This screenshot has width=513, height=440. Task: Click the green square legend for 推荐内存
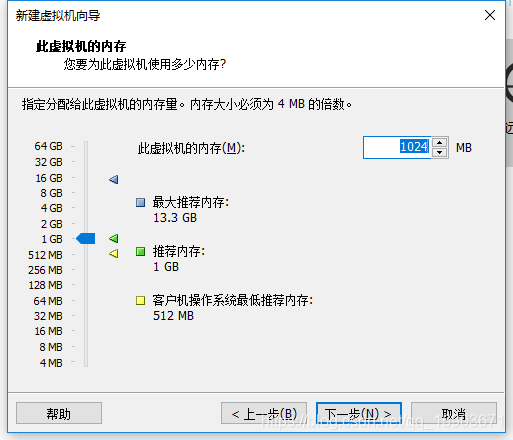pos(140,251)
